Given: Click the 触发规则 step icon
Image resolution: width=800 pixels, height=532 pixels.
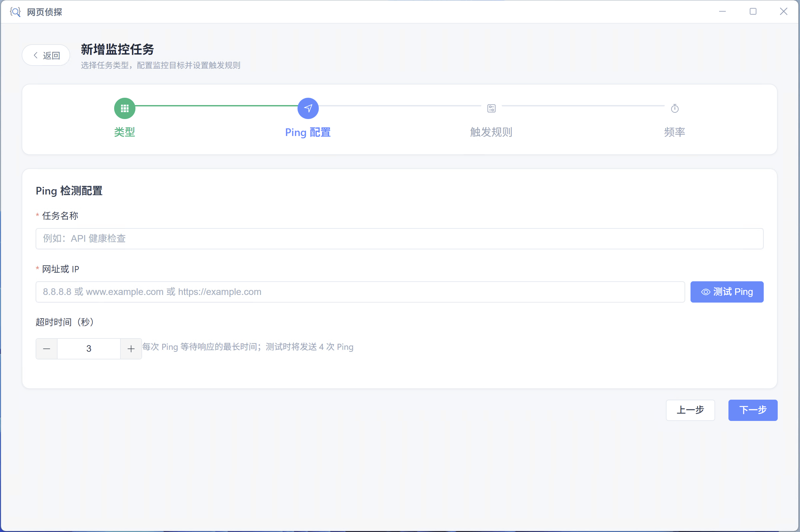Looking at the screenshot, I should pyautogui.click(x=491, y=109).
